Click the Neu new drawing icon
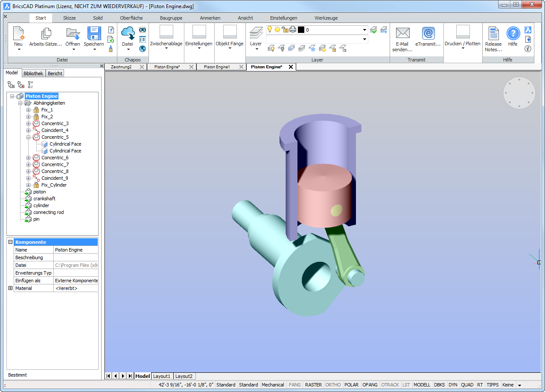The height and width of the screenshot is (392, 545). [18, 34]
